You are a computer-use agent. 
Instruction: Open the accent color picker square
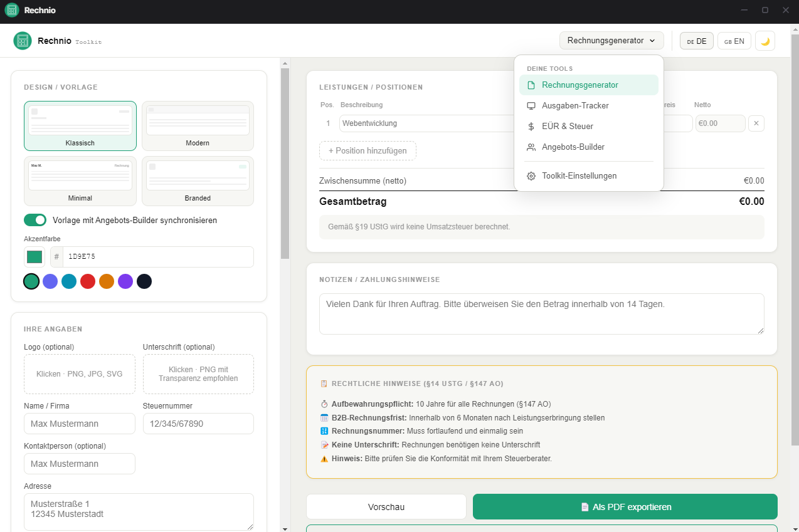(34, 257)
